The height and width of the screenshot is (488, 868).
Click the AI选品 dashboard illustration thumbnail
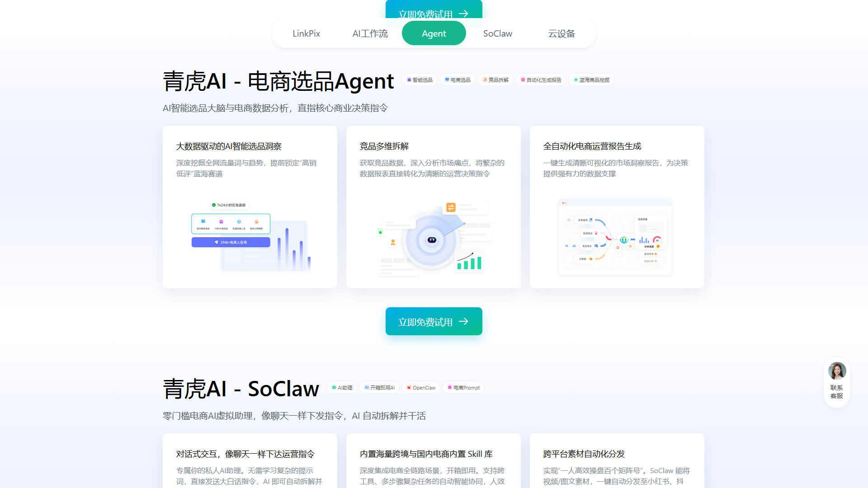tap(251, 236)
